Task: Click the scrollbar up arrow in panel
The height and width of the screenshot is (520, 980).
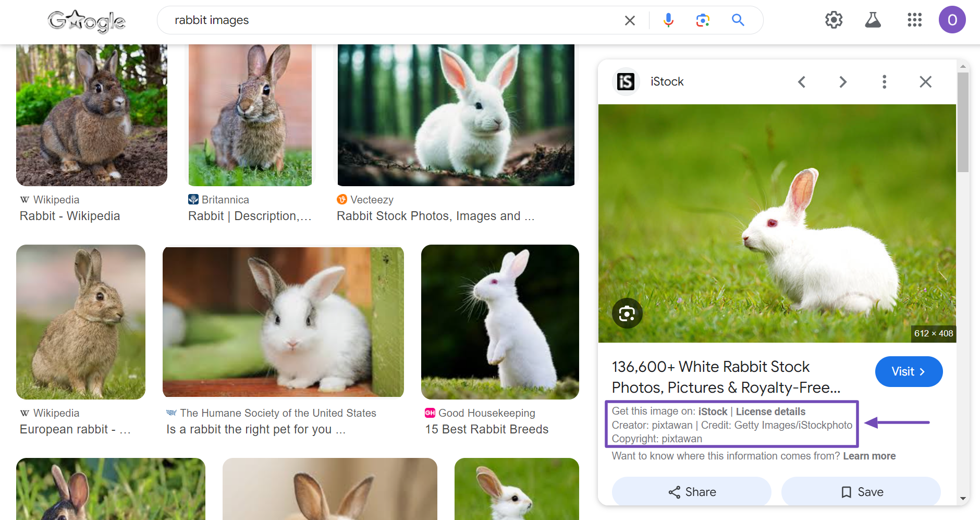Action: coord(963,66)
